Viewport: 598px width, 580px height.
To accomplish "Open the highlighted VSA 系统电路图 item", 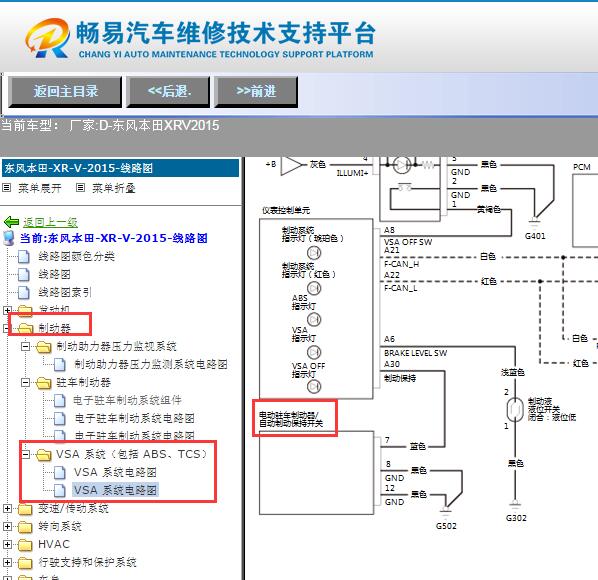I will pyautogui.click(x=115, y=490).
